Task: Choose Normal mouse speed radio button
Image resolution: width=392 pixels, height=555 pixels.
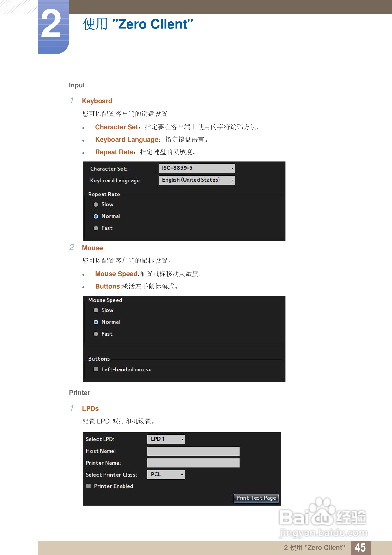Action: pos(96,322)
